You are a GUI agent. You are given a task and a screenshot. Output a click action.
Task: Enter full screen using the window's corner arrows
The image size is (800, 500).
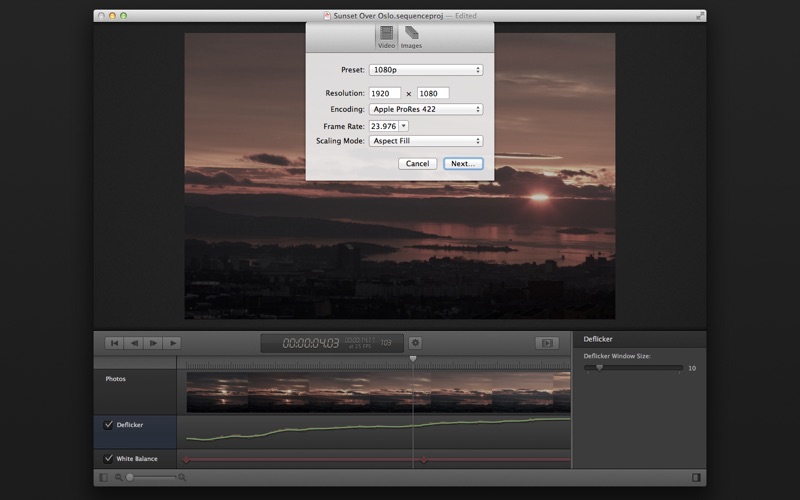700,16
